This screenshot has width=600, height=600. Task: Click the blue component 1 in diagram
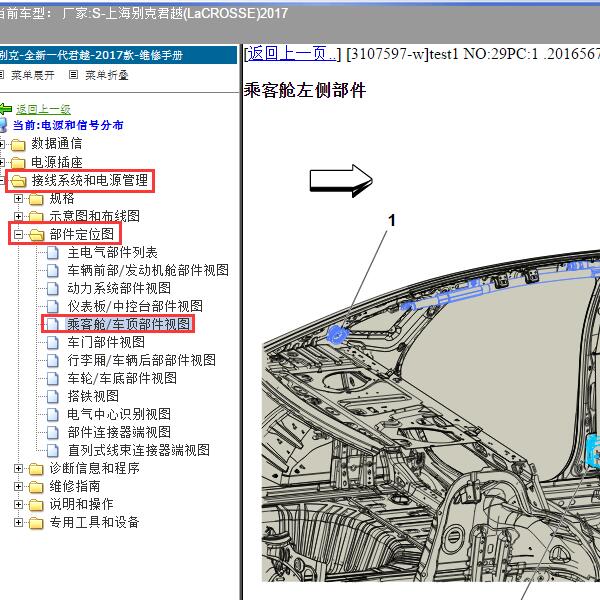tap(336, 334)
